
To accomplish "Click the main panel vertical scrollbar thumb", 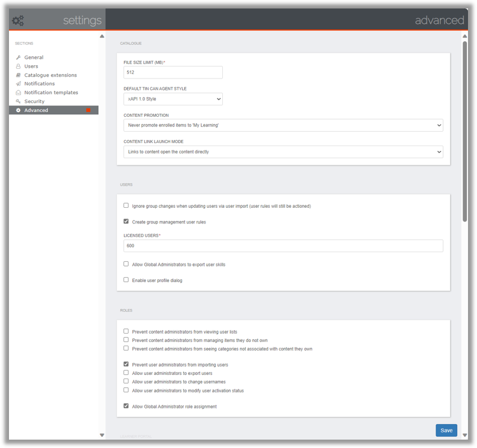I will coord(465,132).
